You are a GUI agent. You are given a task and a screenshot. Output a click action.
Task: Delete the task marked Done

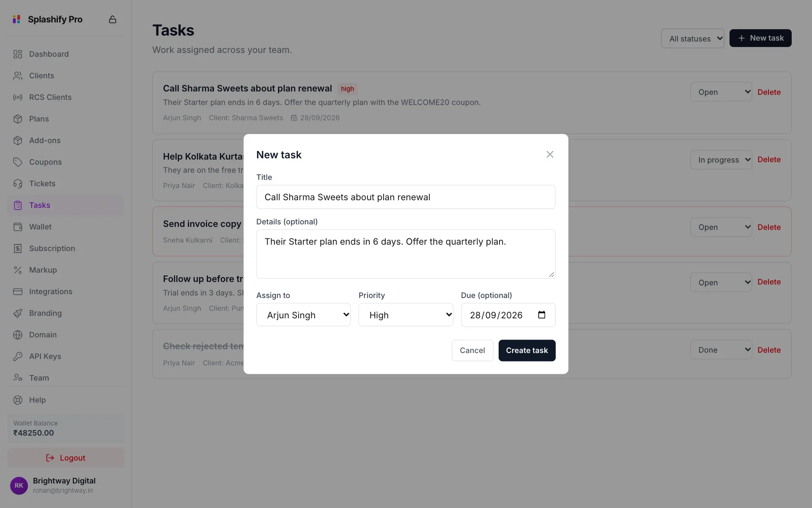tap(769, 350)
